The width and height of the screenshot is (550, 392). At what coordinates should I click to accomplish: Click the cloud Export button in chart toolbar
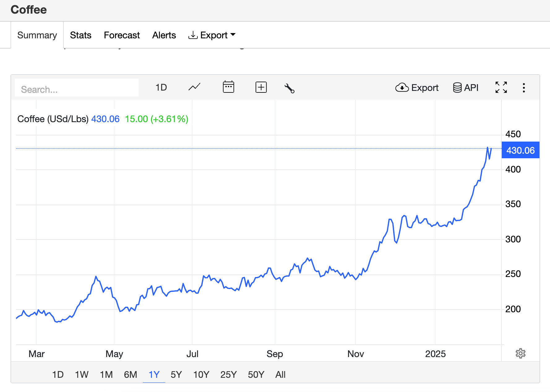(x=417, y=88)
